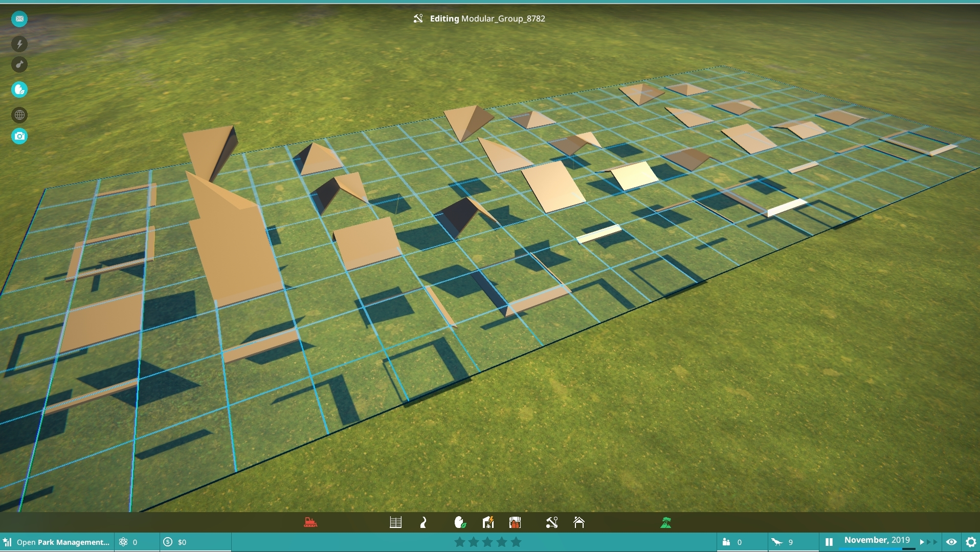Click the November, 2019 date display
Viewport: 980px width, 552px height.
(877, 540)
